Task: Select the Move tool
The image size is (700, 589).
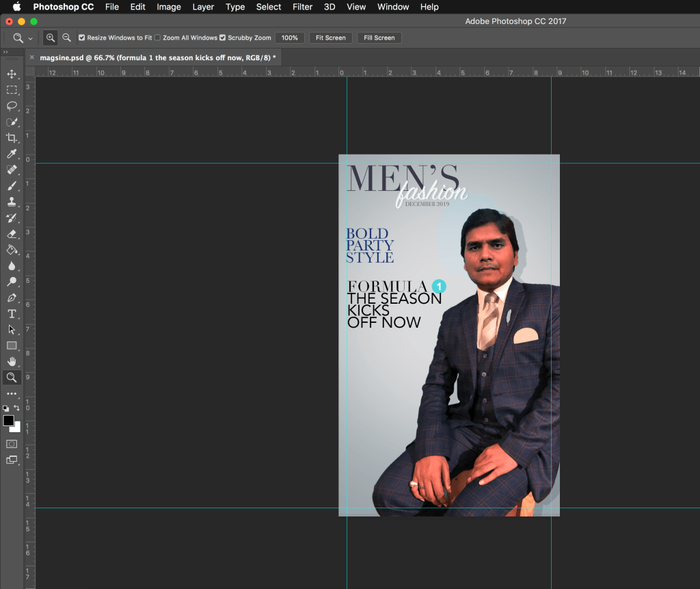Action: pos(12,74)
